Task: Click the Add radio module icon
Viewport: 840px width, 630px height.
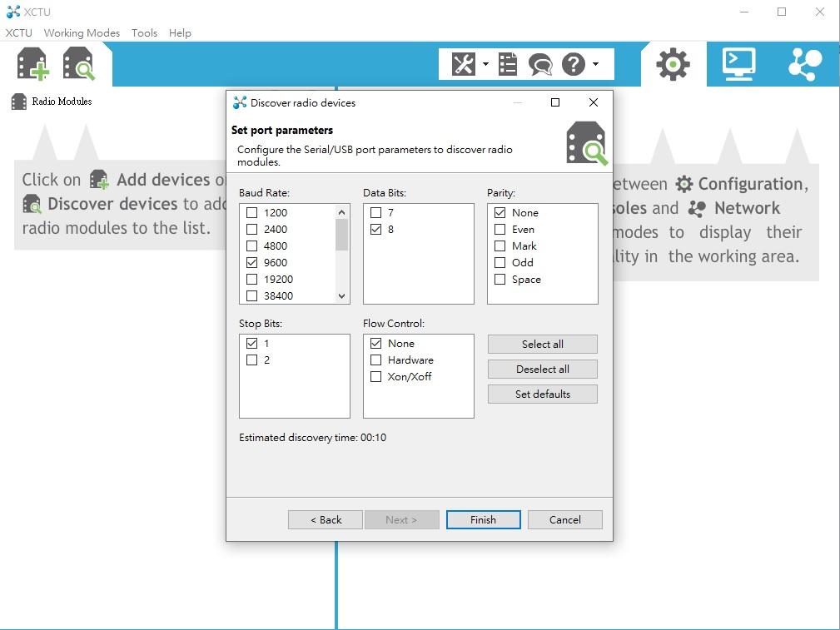Action: pos(33,64)
